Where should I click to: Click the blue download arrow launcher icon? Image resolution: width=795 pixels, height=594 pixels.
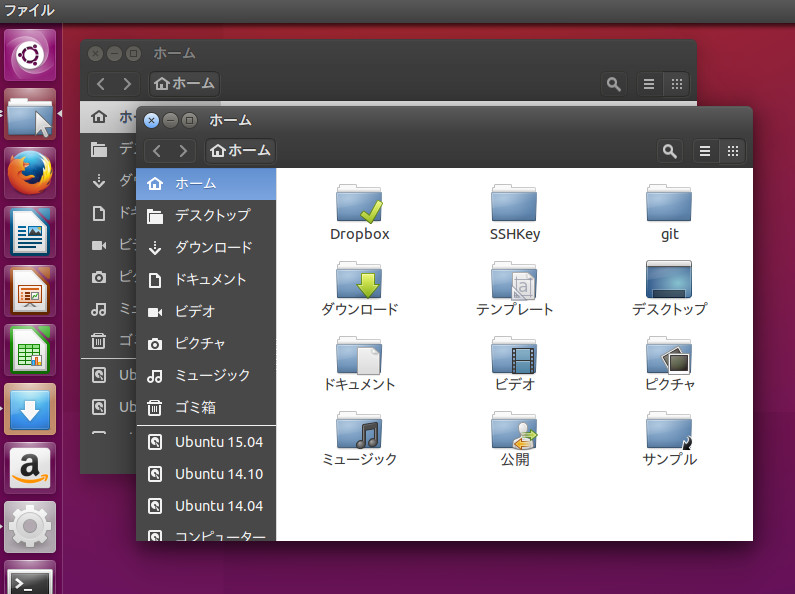(x=30, y=409)
